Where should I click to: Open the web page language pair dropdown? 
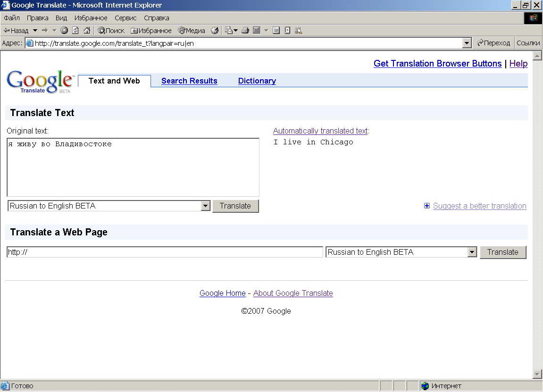(x=401, y=252)
